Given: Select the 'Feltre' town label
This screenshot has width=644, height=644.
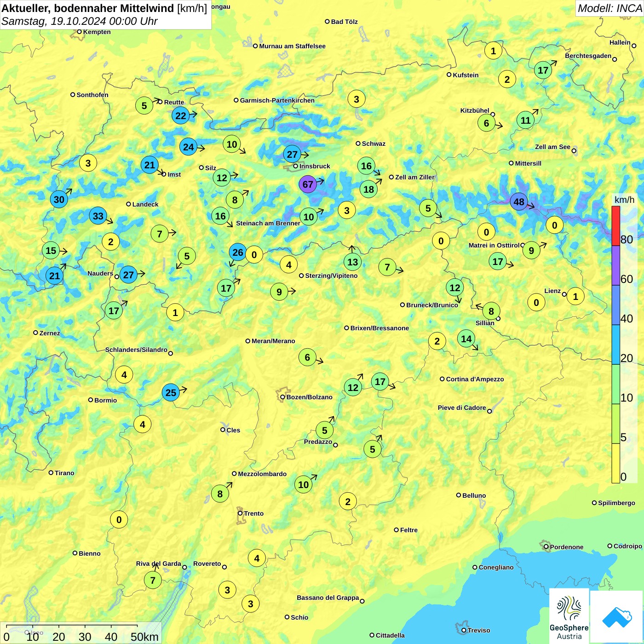Looking at the screenshot, I should tap(409, 530).
